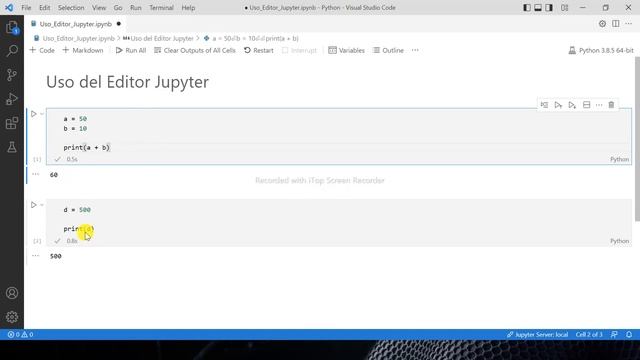Image resolution: width=640 pixels, height=360 pixels.
Task: Clear Outputs of All Cells
Action: click(x=195, y=50)
